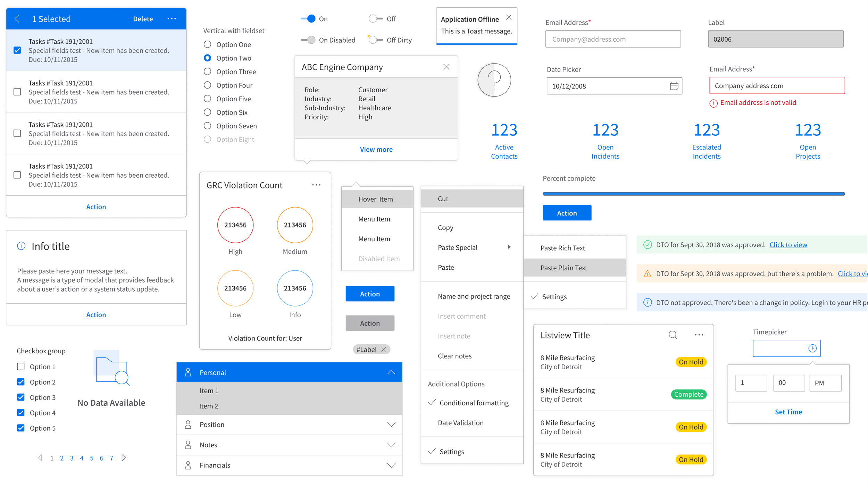This screenshot has width=868, height=488.
Task: Click the Info title information icon
Action: coord(21,246)
